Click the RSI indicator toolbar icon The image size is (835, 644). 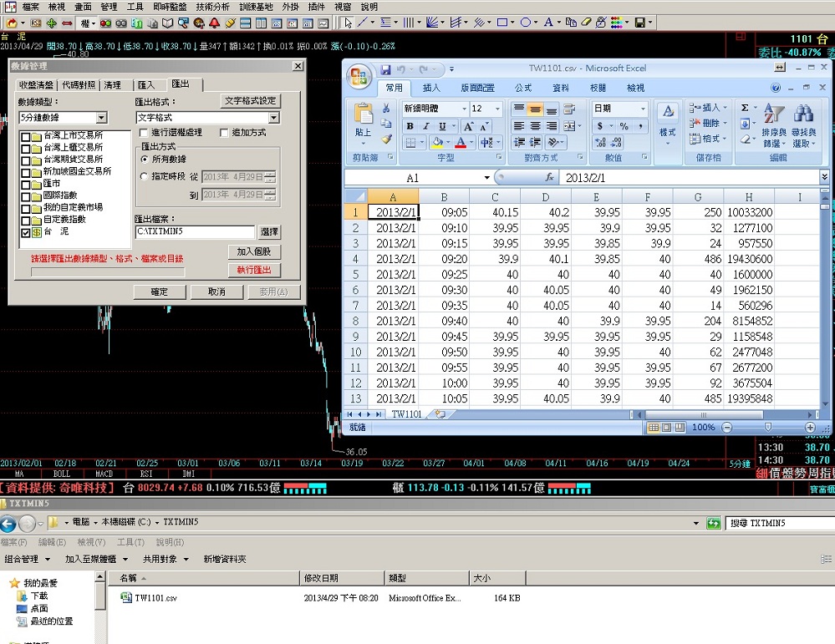point(36,23)
